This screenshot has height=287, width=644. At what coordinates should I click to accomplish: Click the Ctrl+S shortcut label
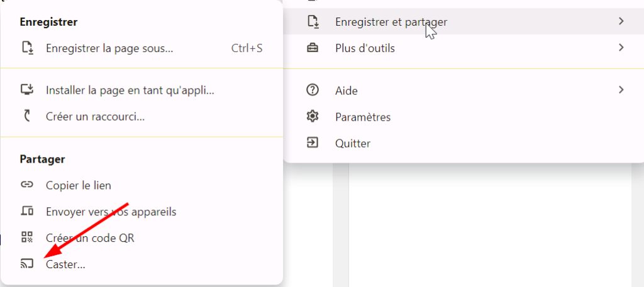point(247,48)
